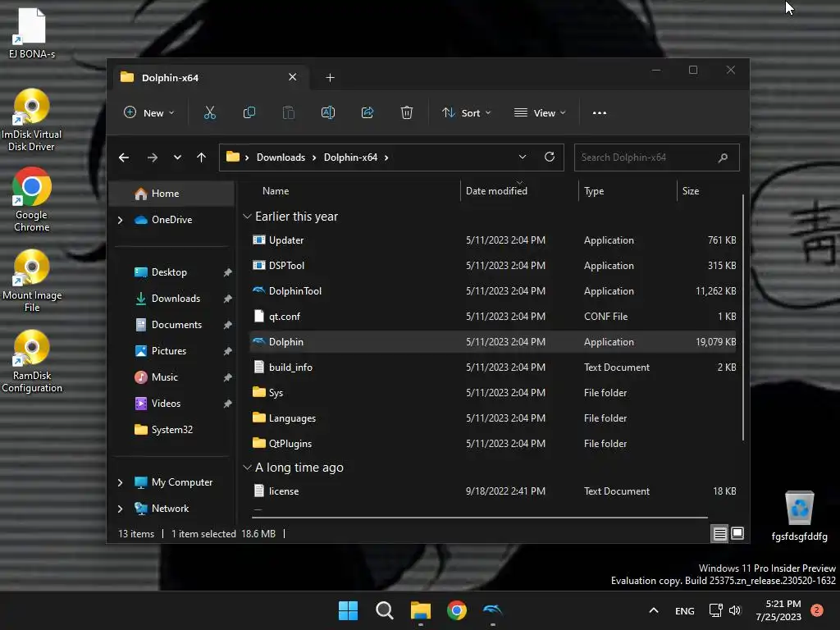Click Downloads in the breadcrumb path
Viewport: 840px width, 630px height.
coord(281,157)
